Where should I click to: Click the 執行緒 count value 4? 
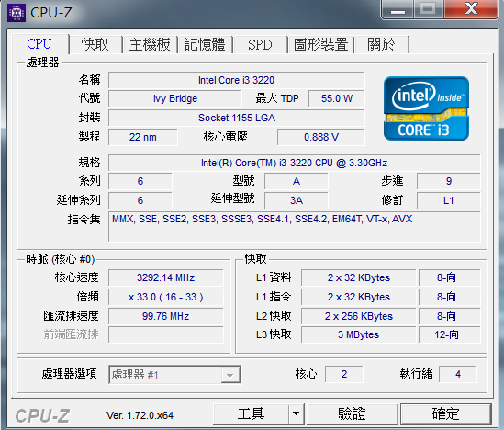tap(458, 374)
